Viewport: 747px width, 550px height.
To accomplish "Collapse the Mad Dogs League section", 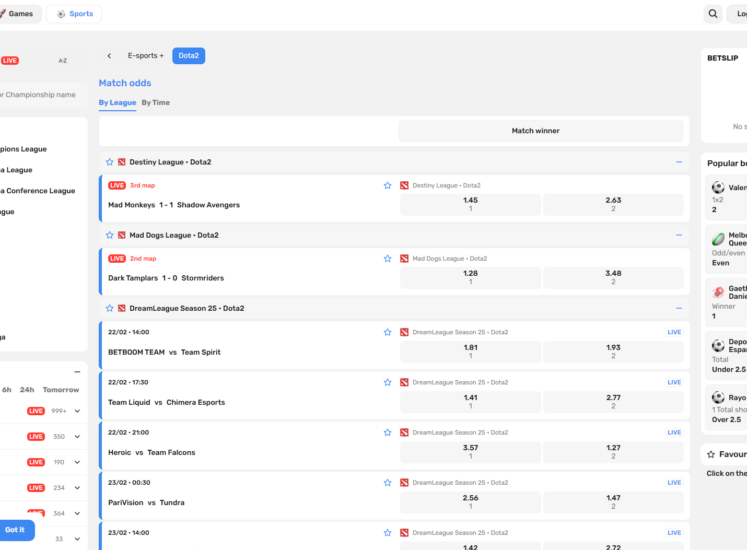I will (x=678, y=236).
